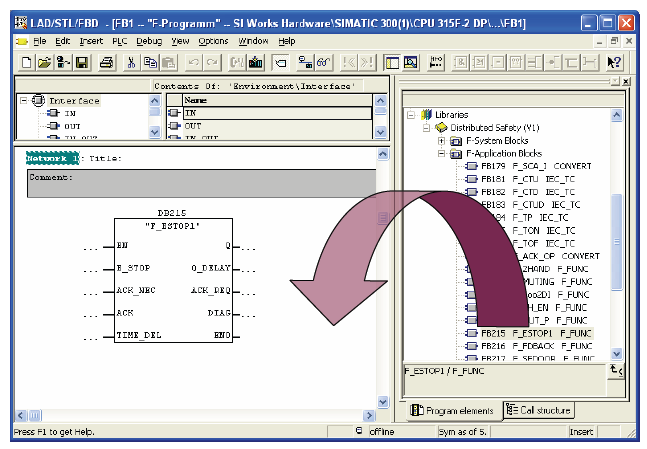Open the Debug menu

[149, 41]
